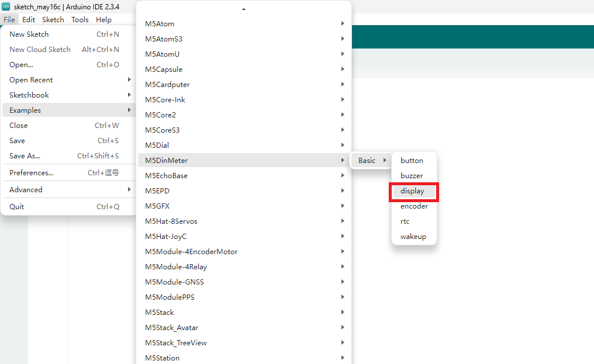The width and height of the screenshot is (594, 364).
Task: Click the Arduino IDE logo in title bar
Action: pos(6,6)
